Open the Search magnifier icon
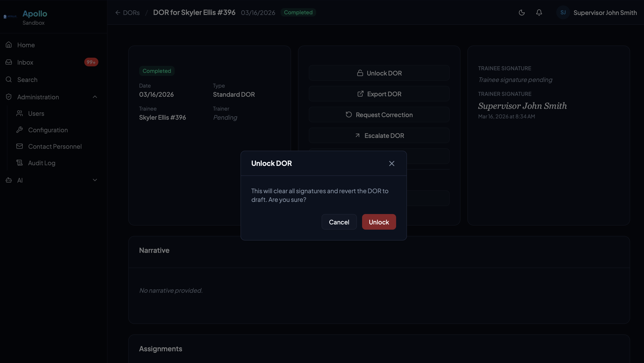Image resolution: width=644 pixels, height=363 pixels. tap(8, 80)
